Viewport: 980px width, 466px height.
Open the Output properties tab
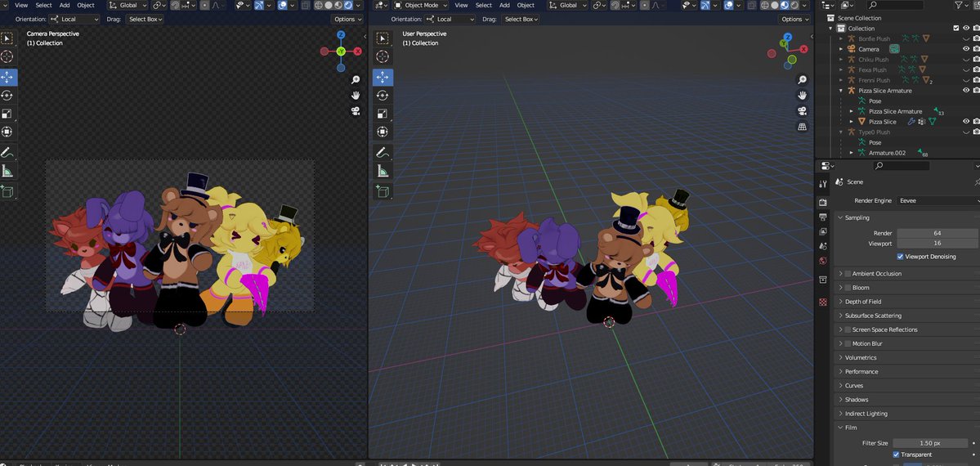pos(822,217)
